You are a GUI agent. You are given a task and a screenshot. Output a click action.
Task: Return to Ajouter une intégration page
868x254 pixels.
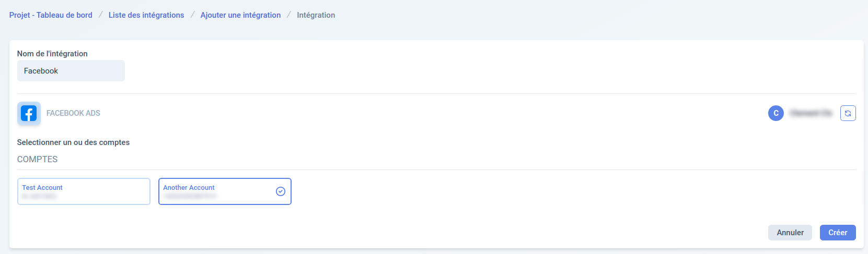240,15
